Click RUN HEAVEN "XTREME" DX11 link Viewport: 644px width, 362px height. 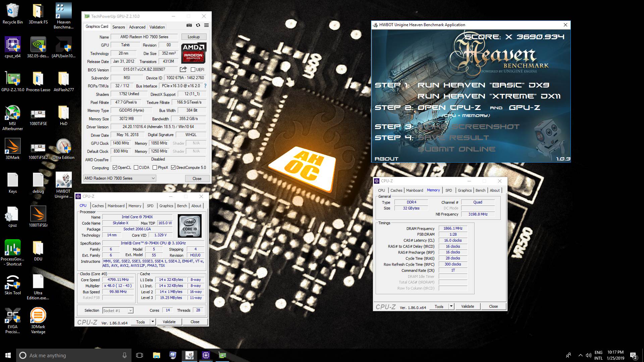pos(489,97)
